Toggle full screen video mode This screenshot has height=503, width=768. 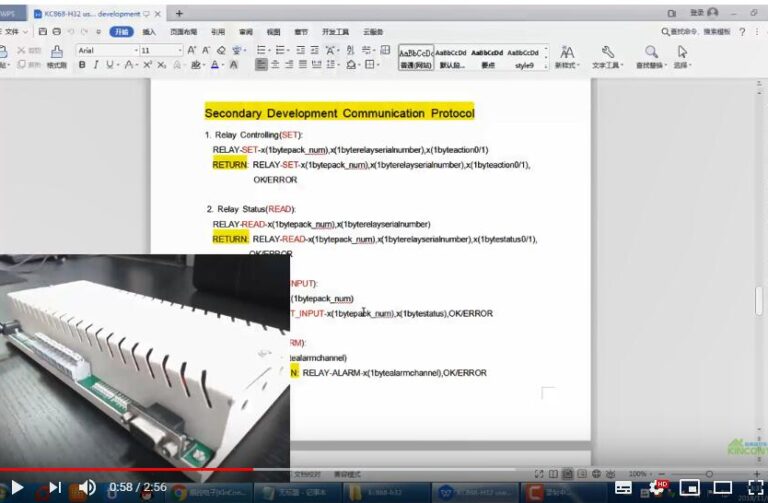(755, 488)
